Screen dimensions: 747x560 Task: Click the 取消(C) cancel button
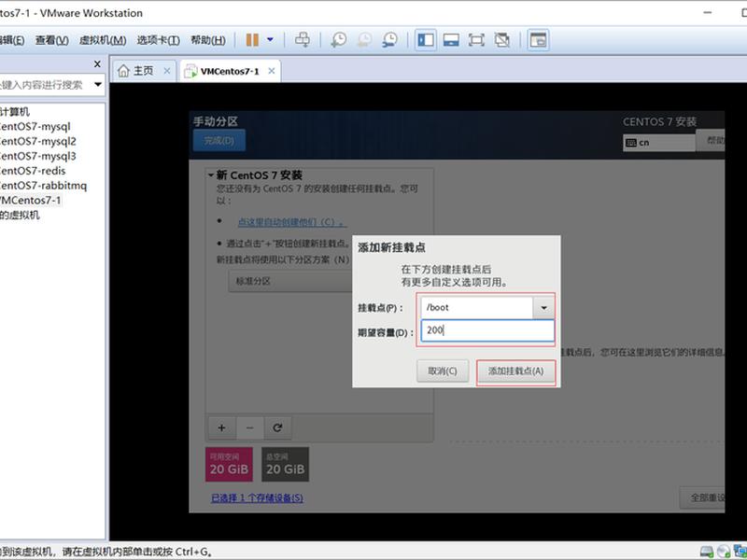[443, 371]
